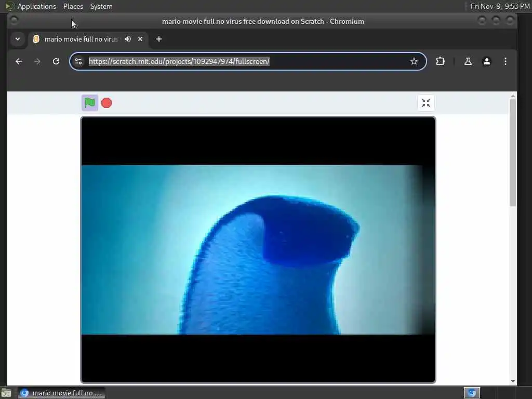532x399 pixels.
Task: Go forward with the forward arrow
Action: (x=37, y=61)
